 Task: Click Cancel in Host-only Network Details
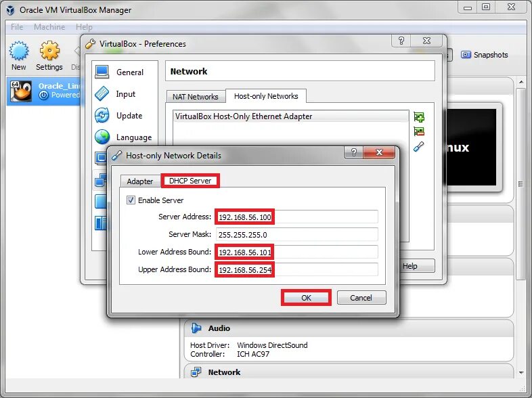coord(361,298)
